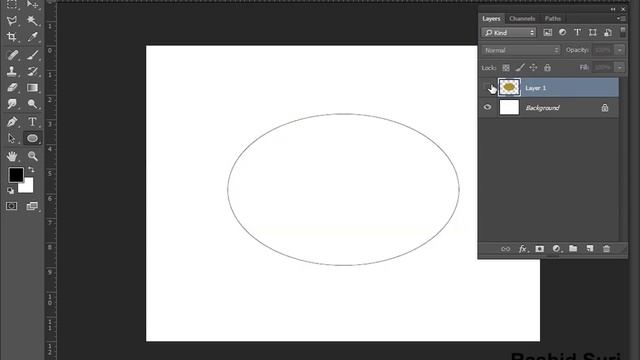This screenshot has height=360, width=640.
Task: Open the layer filter Kind dropdown
Action: [x=509, y=33]
